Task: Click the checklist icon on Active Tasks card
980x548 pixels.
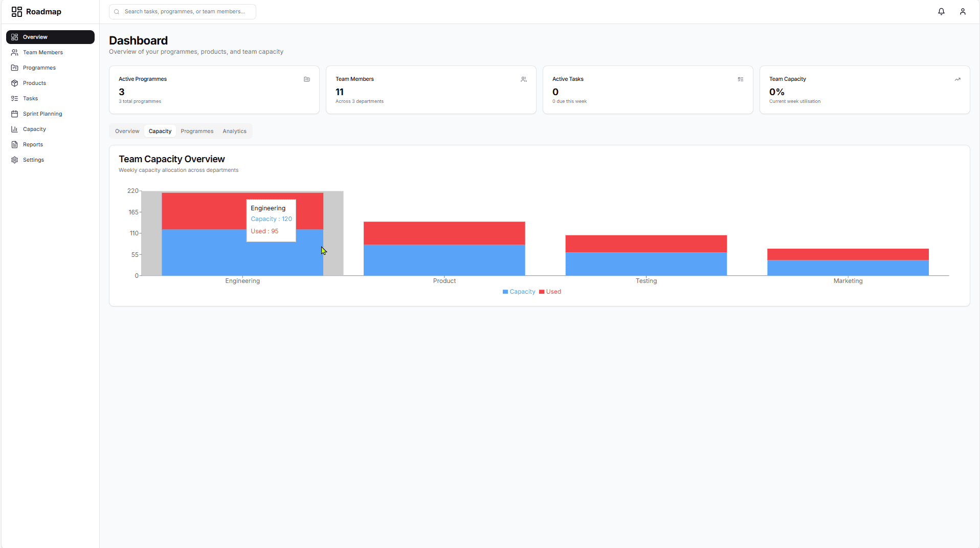Action: pos(740,79)
